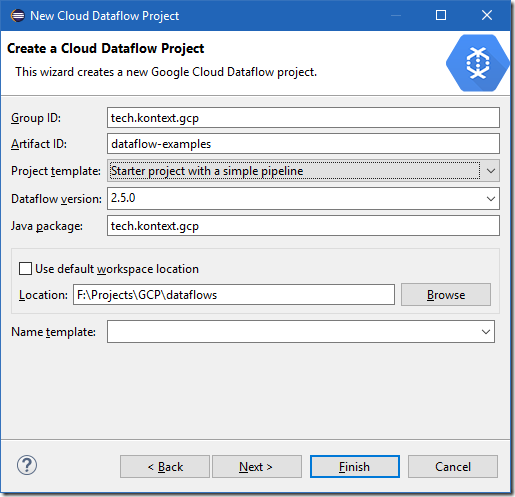Select the Java package input field

click(303, 226)
